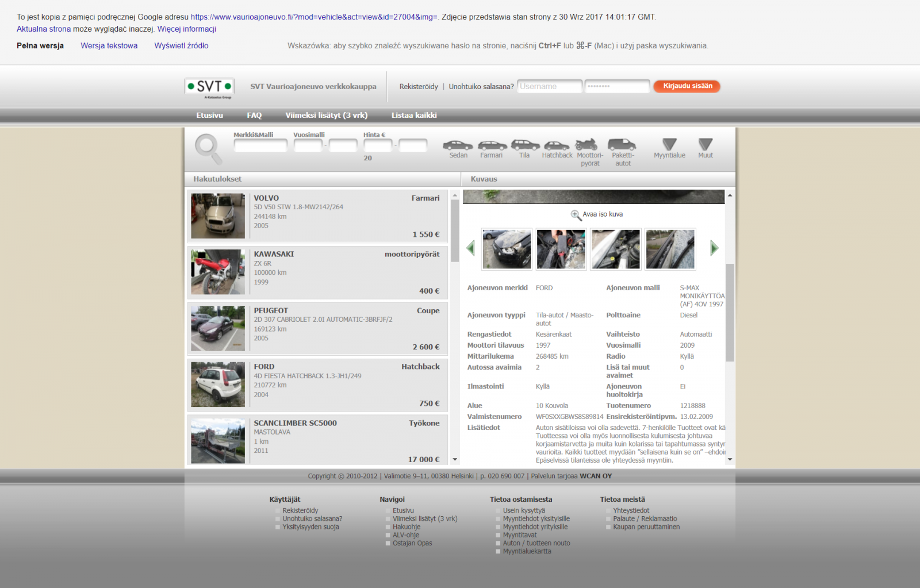
Task: Open fourth gallery thumbnail of windshield wiper
Action: (670, 249)
